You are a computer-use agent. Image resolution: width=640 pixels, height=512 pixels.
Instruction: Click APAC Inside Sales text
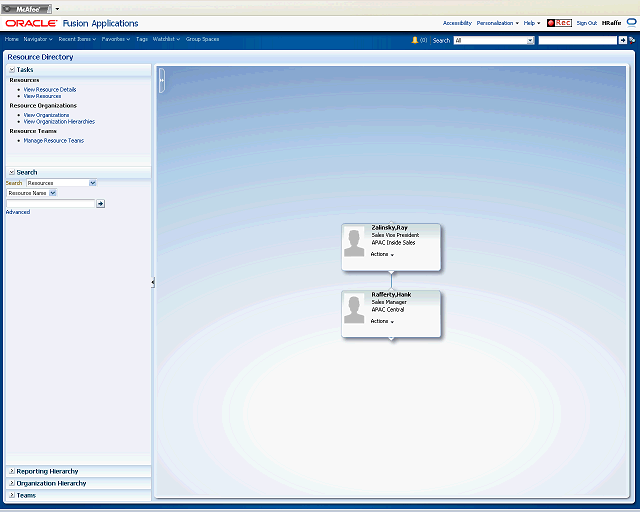click(393, 243)
